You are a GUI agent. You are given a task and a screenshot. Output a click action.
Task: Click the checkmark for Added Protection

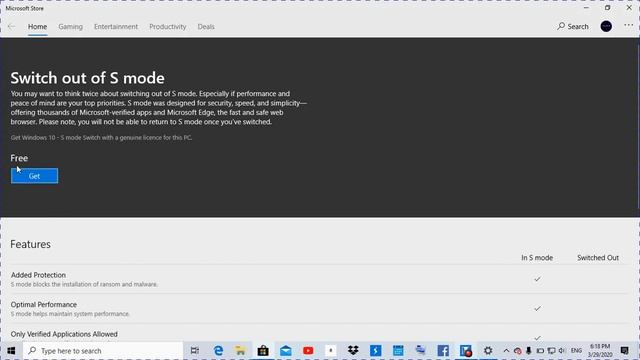pyautogui.click(x=537, y=279)
